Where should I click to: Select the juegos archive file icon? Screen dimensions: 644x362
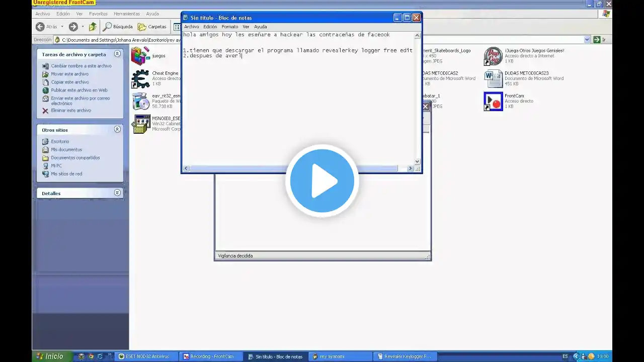point(140,55)
